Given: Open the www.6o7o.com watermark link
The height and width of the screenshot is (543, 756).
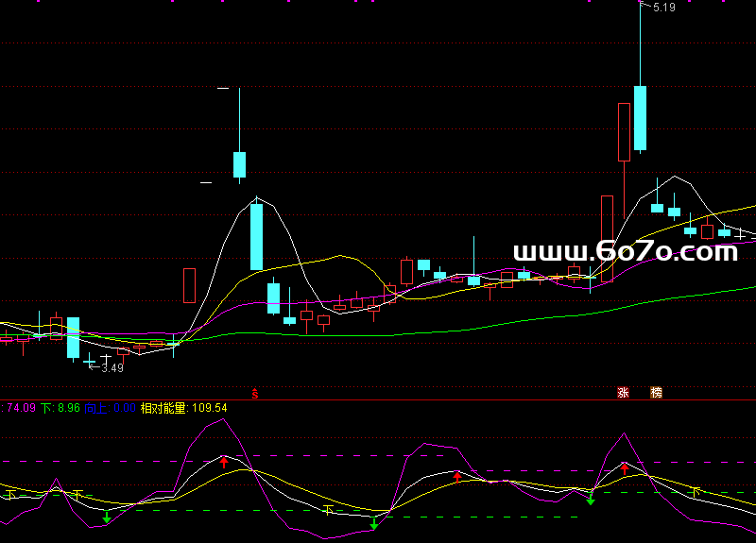Looking at the screenshot, I should [x=625, y=252].
